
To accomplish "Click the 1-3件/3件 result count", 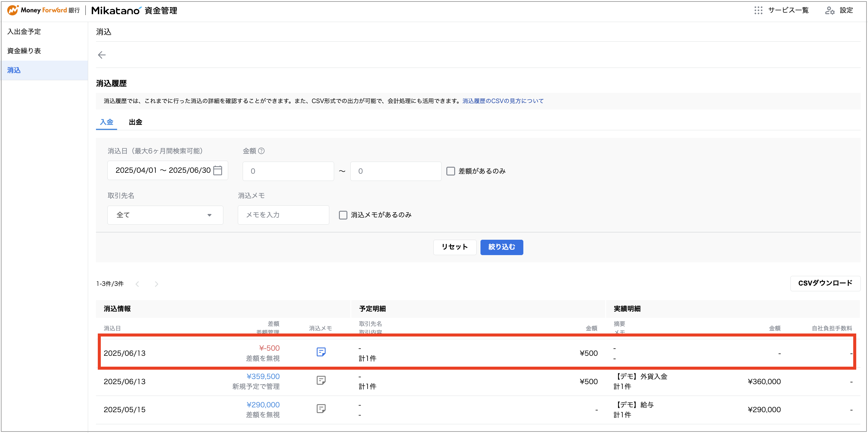I will [110, 284].
